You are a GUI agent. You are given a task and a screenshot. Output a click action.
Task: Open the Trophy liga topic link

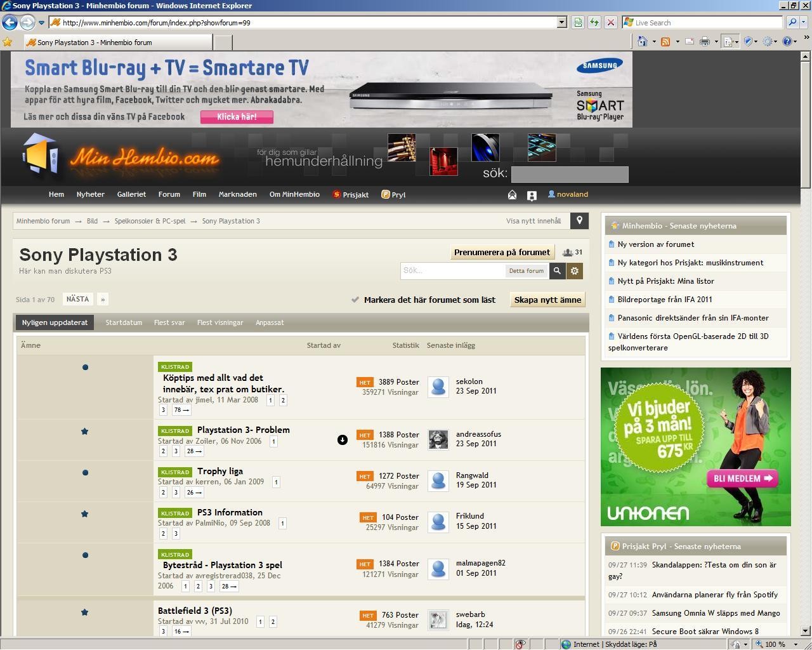pos(220,471)
